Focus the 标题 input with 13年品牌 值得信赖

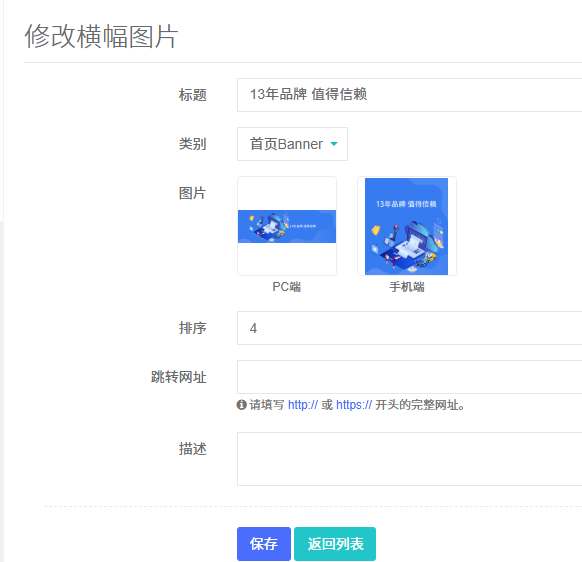(409, 95)
